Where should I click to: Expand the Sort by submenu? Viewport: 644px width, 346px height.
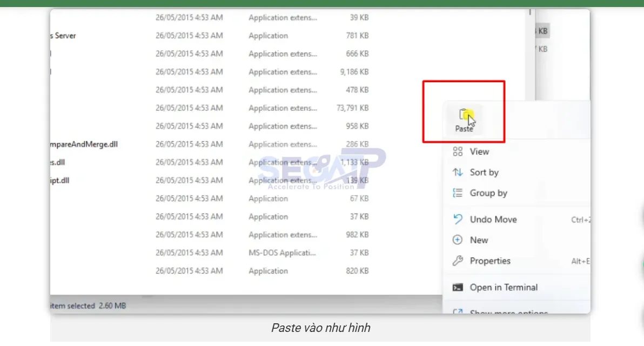coord(485,172)
